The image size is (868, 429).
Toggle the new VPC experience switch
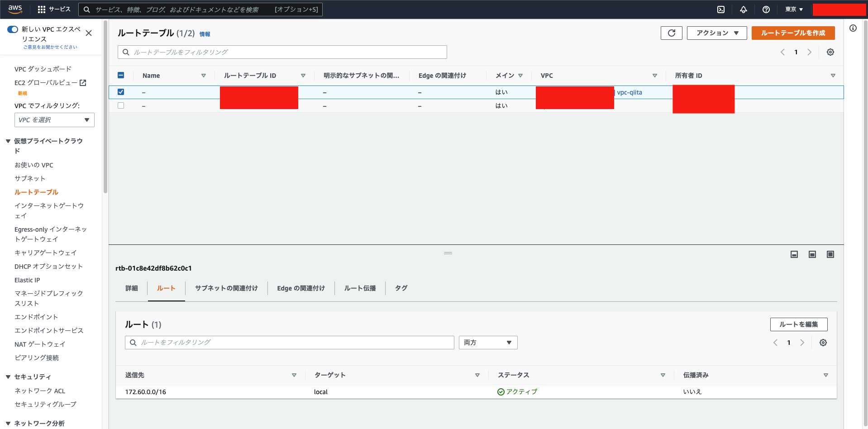tap(13, 29)
